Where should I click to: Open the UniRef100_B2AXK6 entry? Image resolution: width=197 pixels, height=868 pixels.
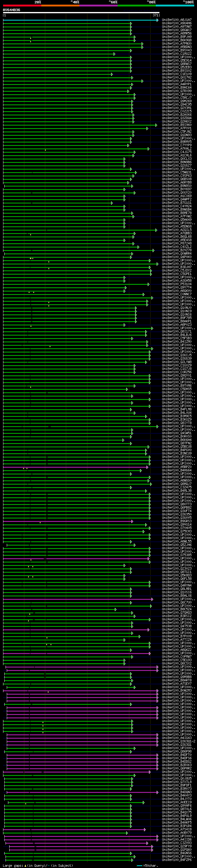177,115
